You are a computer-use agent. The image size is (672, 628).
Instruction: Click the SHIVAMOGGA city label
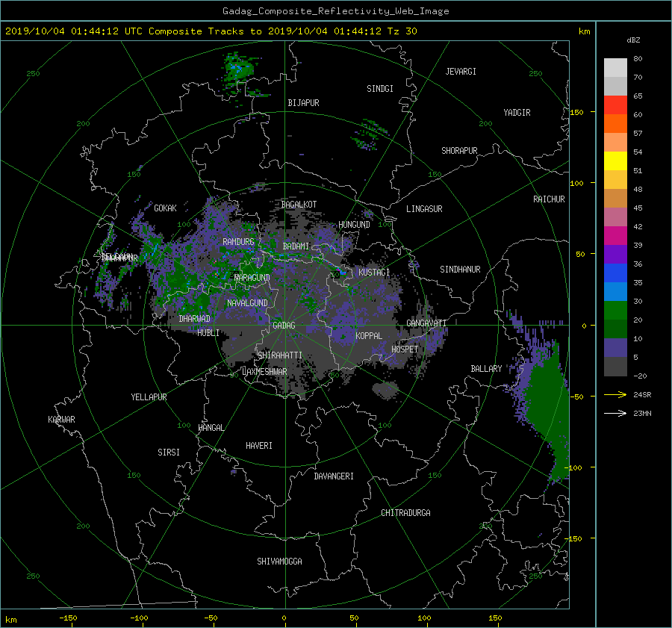pyautogui.click(x=279, y=562)
